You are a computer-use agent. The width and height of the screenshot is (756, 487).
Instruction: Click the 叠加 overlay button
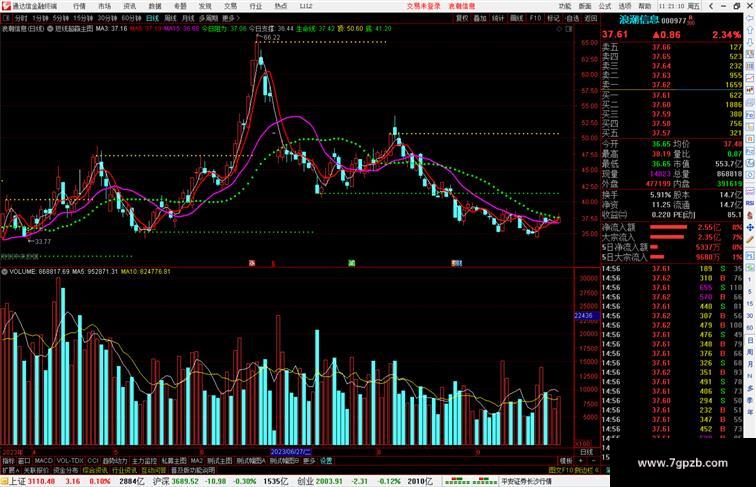[x=480, y=18]
